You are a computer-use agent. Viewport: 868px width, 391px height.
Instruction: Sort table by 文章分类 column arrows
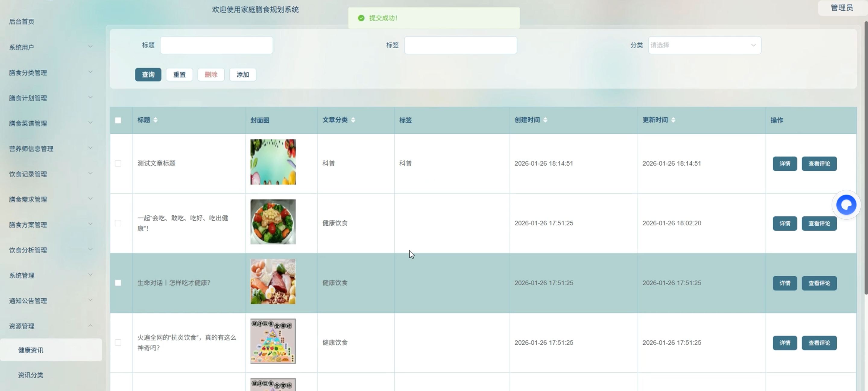tap(353, 120)
